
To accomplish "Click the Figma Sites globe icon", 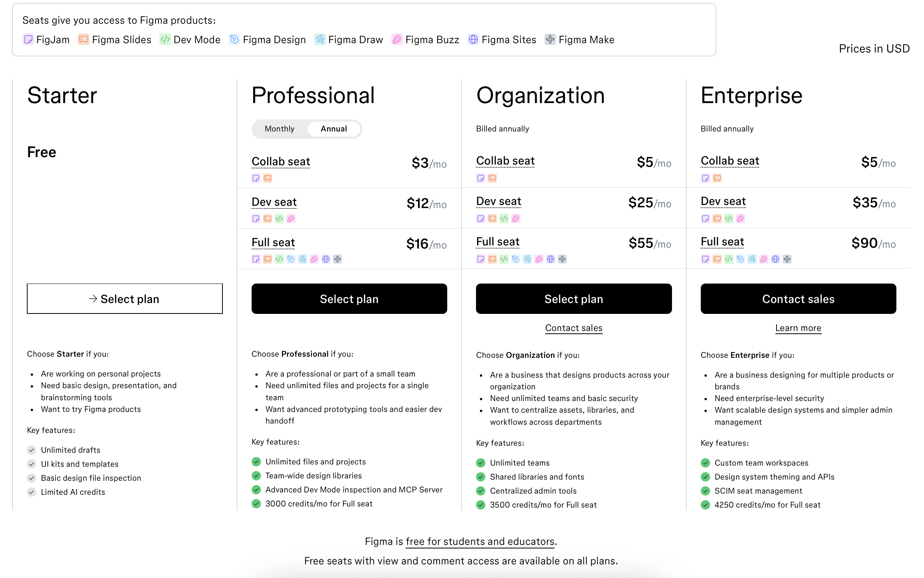I will (x=473, y=40).
